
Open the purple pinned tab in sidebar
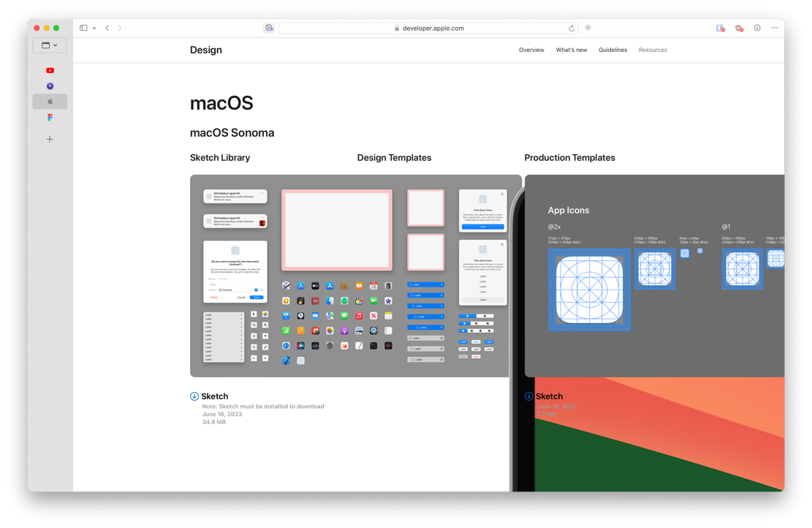click(x=50, y=86)
